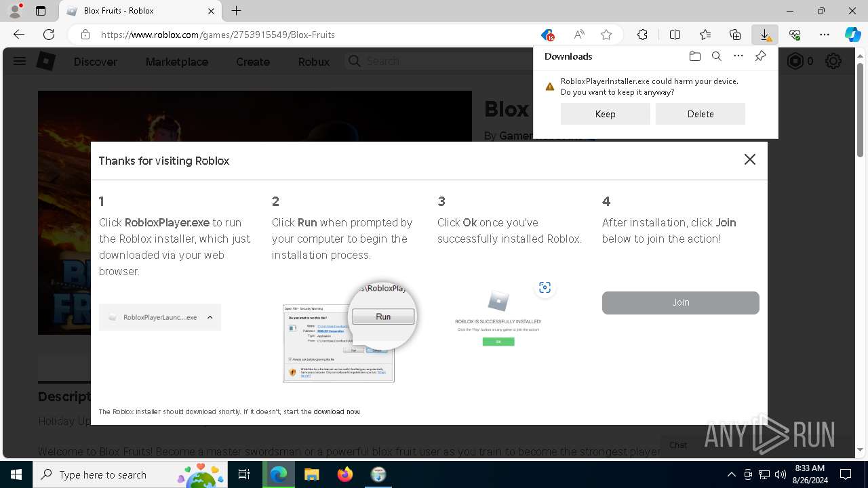Open the Favorites list icon
Screen dimensions: 868x488
[705, 35]
